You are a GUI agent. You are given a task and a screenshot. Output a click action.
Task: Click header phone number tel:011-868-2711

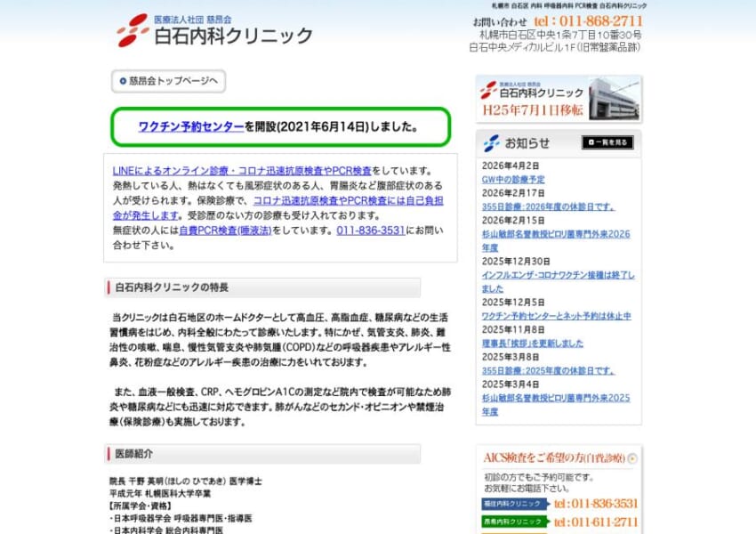click(x=588, y=21)
